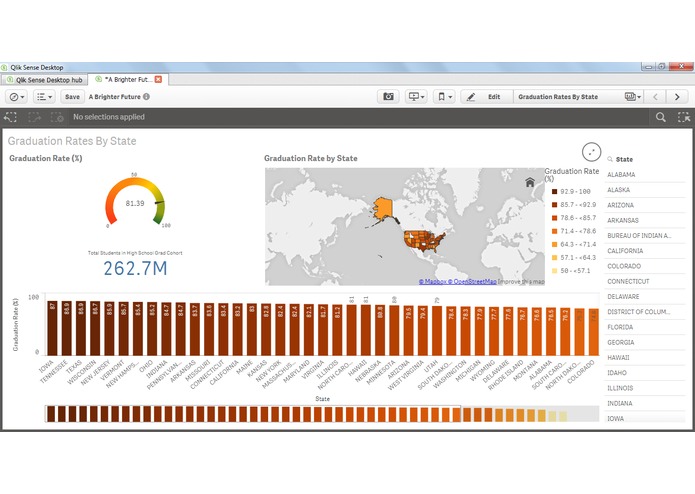Go to the next sheet
Viewport: 695px width, 494px height.
(x=677, y=97)
